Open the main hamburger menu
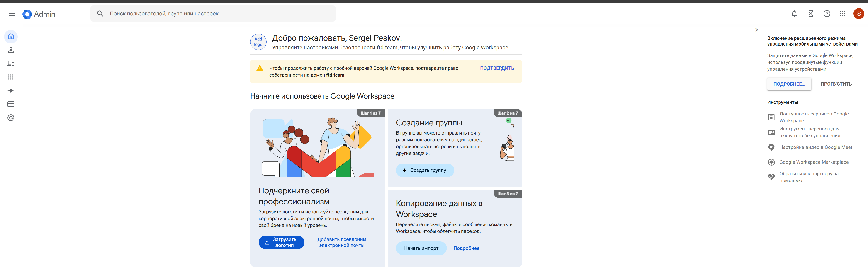Image resolution: width=868 pixels, height=279 pixels. [12, 14]
